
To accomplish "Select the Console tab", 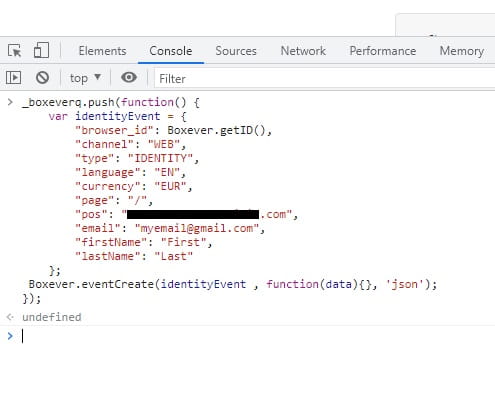I will pos(171,51).
